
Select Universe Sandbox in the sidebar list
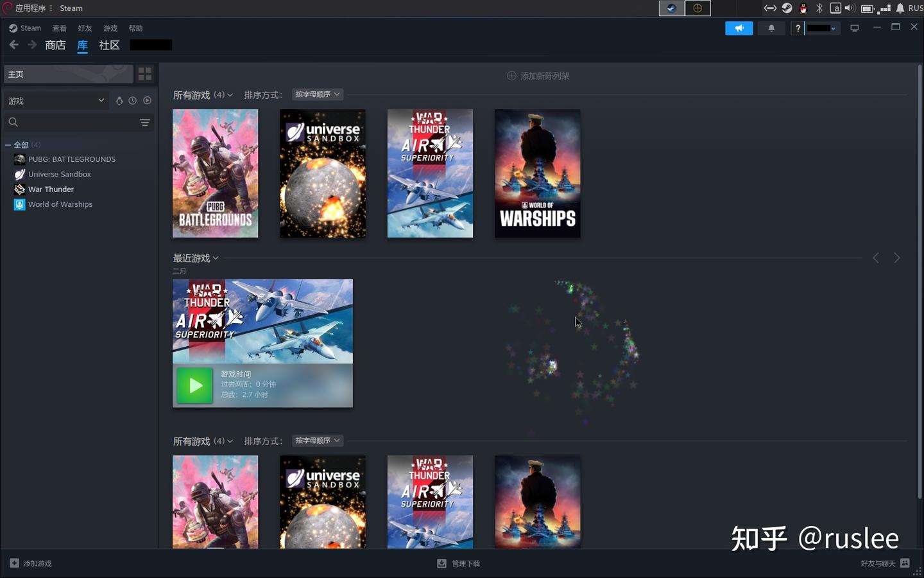(60, 174)
